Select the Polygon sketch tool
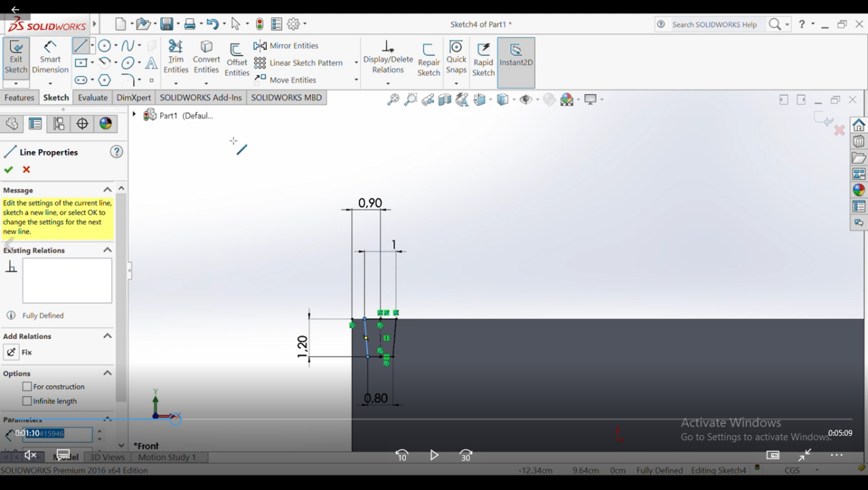Screen dimensions: 868x490 pos(104,80)
